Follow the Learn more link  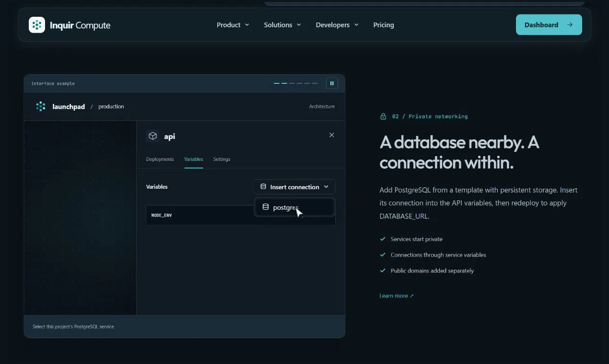(396, 296)
